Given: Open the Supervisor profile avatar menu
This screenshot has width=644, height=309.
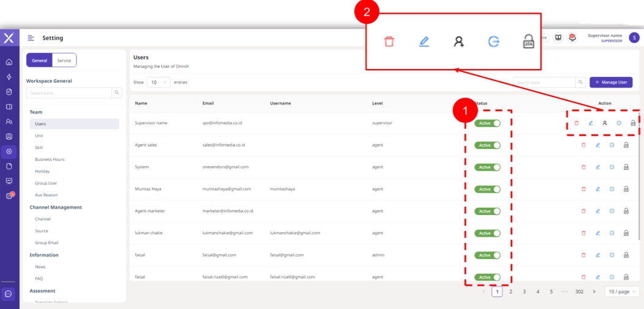Looking at the screenshot, I should tap(634, 38).
